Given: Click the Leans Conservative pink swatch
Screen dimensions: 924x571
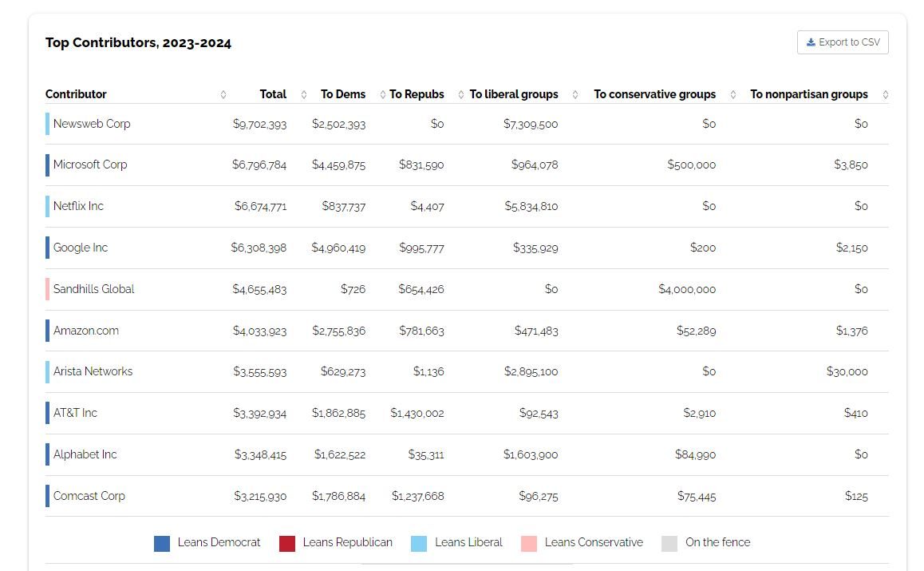Looking at the screenshot, I should click(x=529, y=543).
